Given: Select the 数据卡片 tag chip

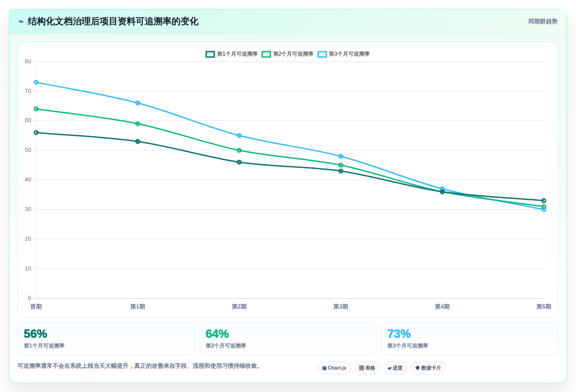Looking at the screenshot, I should pyautogui.click(x=428, y=368).
